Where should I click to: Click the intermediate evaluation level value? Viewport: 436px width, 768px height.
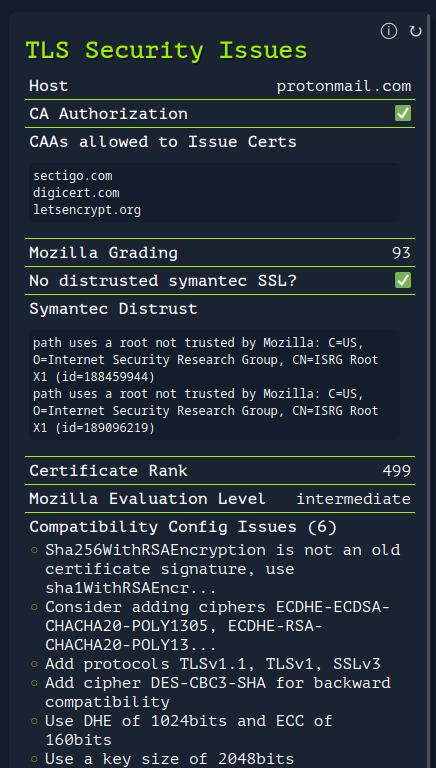[x=353, y=499]
